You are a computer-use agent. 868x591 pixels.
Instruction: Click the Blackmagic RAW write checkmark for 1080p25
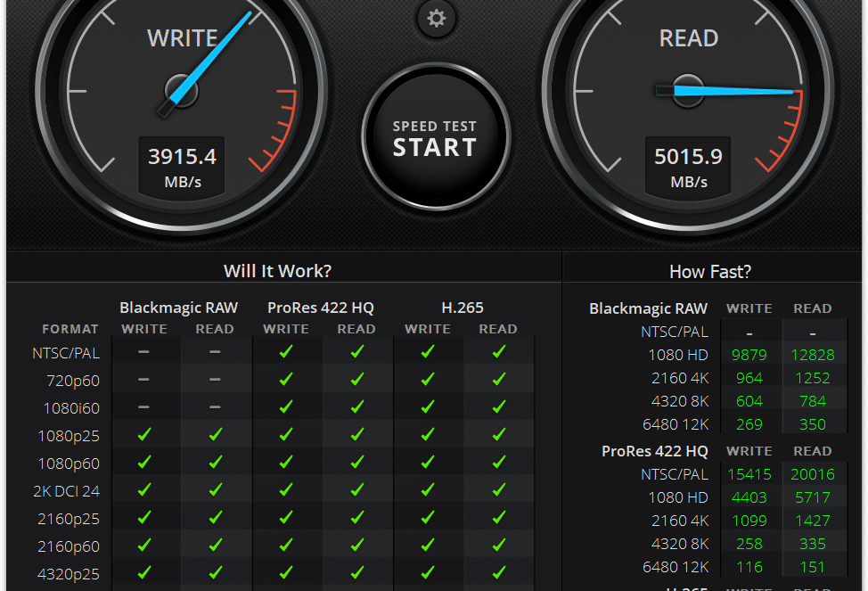[144, 434]
